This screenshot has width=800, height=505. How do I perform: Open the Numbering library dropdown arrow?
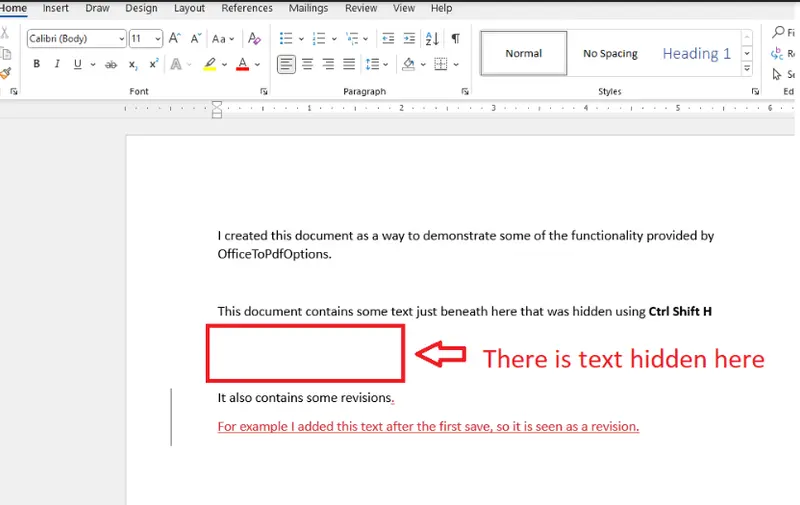pos(334,39)
